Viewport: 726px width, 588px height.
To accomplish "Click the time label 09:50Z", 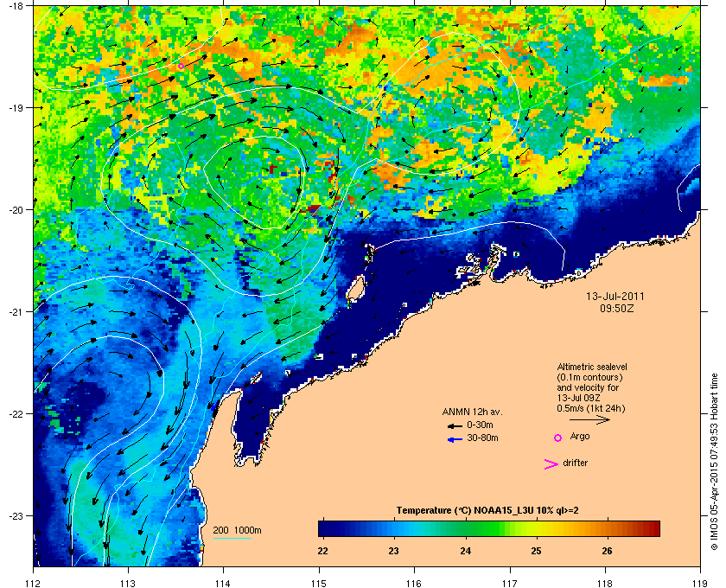I will tap(617, 308).
